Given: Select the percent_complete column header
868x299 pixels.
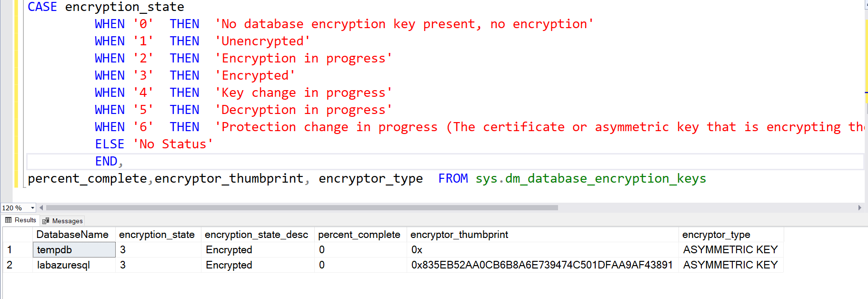Looking at the screenshot, I should pos(359,235).
